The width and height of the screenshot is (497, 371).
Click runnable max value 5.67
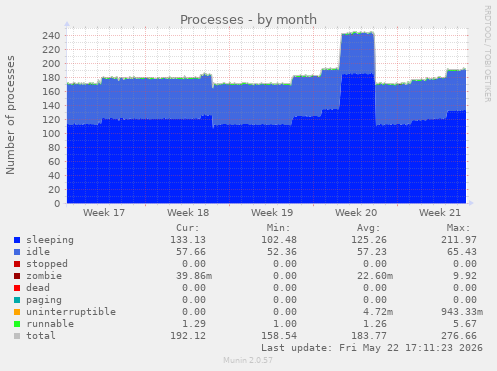[x=465, y=324]
